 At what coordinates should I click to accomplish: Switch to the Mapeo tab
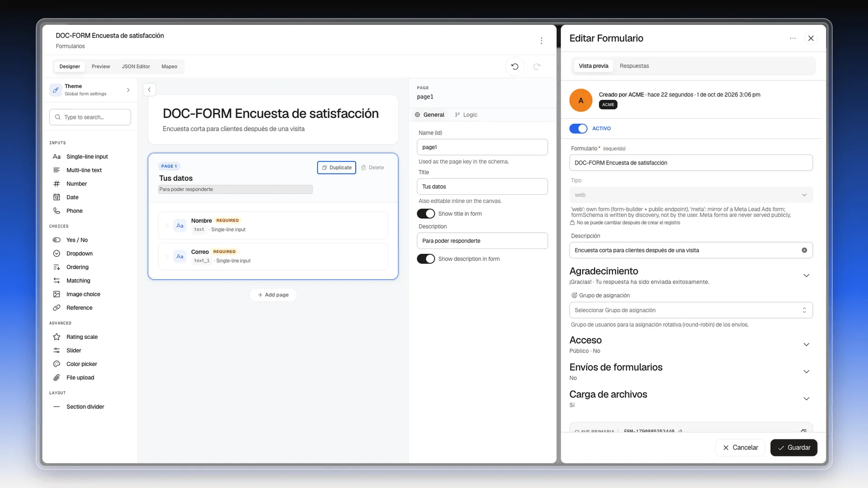[170, 66]
